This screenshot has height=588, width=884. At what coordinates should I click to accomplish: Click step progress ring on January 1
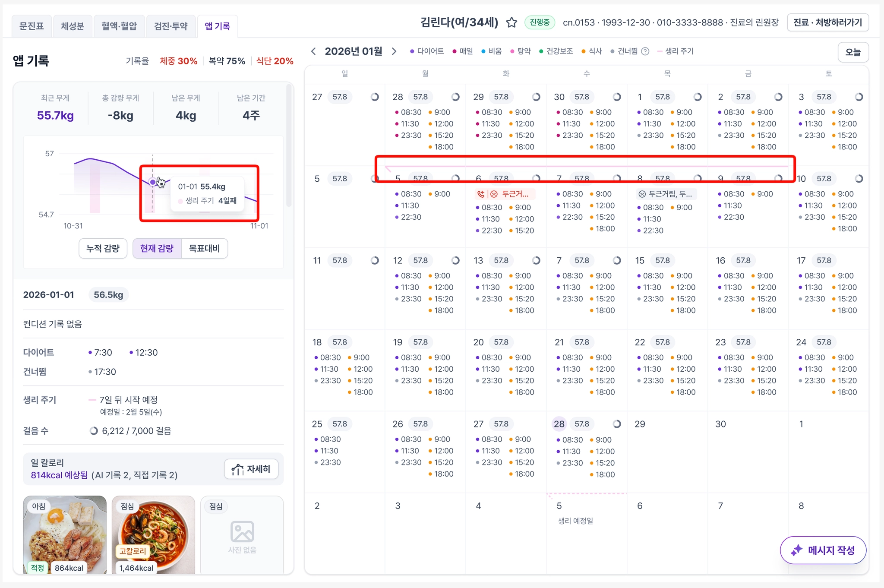(698, 97)
